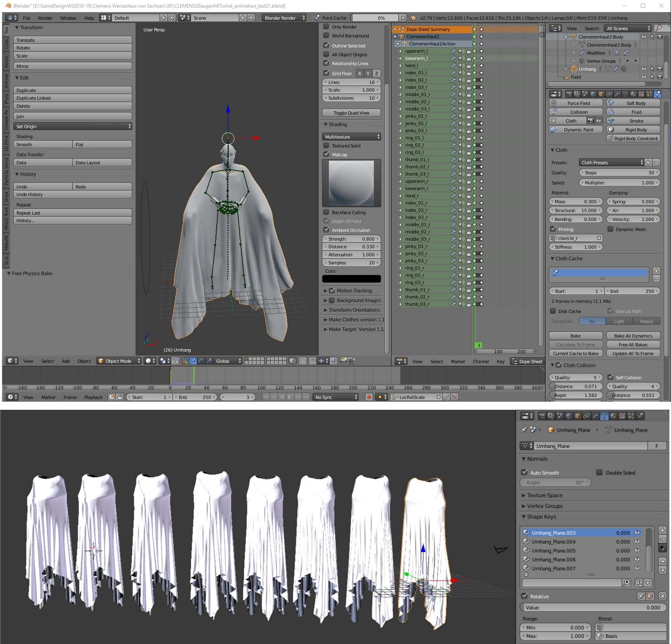Open the Render menu
This screenshot has height=644, width=671.
coord(45,18)
